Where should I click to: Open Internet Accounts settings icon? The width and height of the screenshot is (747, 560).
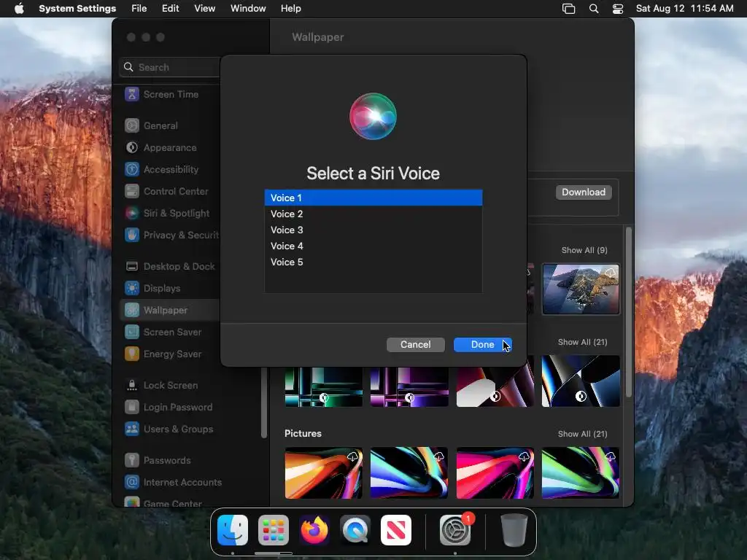click(132, 483)
